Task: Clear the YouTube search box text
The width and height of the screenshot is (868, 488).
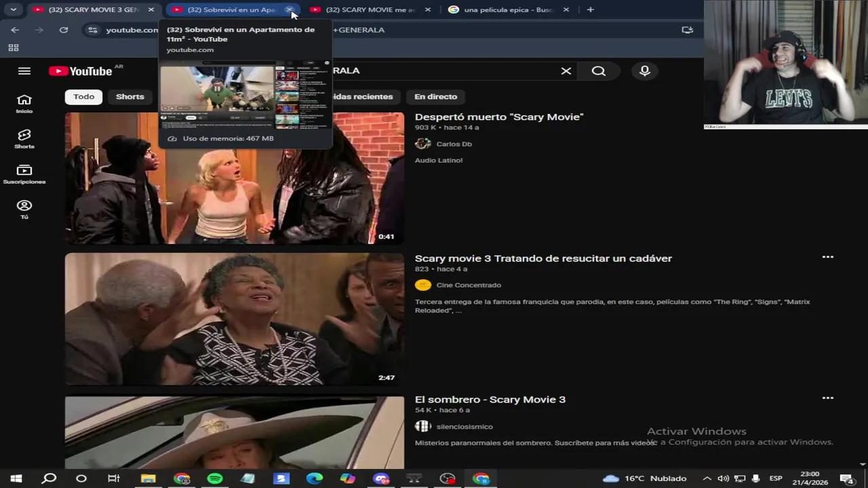Action: [x=566, y=71]
